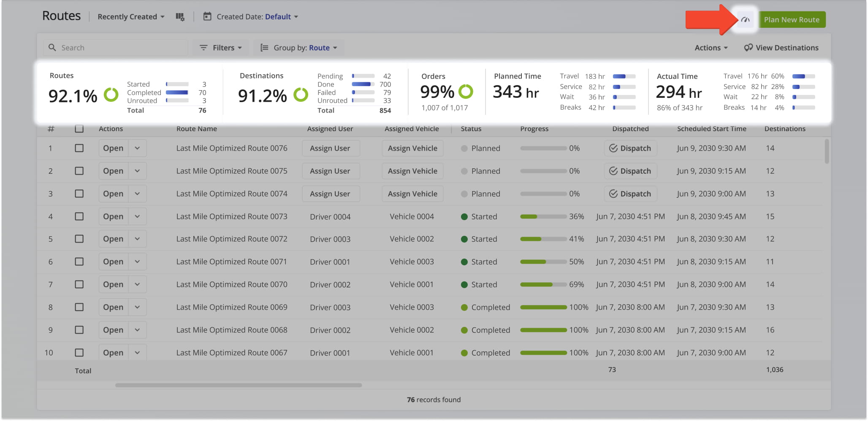Select the checkbox for route row 4

click(x=79, y=216)
